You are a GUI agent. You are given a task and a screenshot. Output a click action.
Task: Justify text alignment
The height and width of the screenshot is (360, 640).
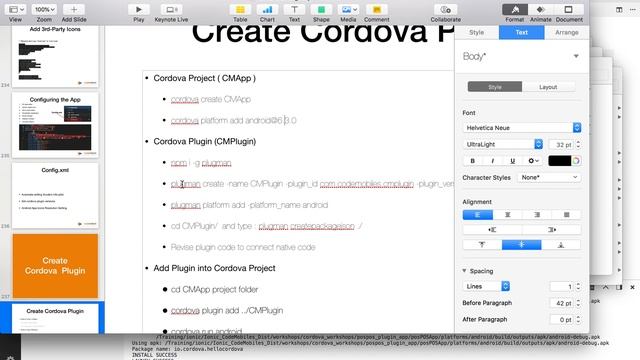click(566, 215)
